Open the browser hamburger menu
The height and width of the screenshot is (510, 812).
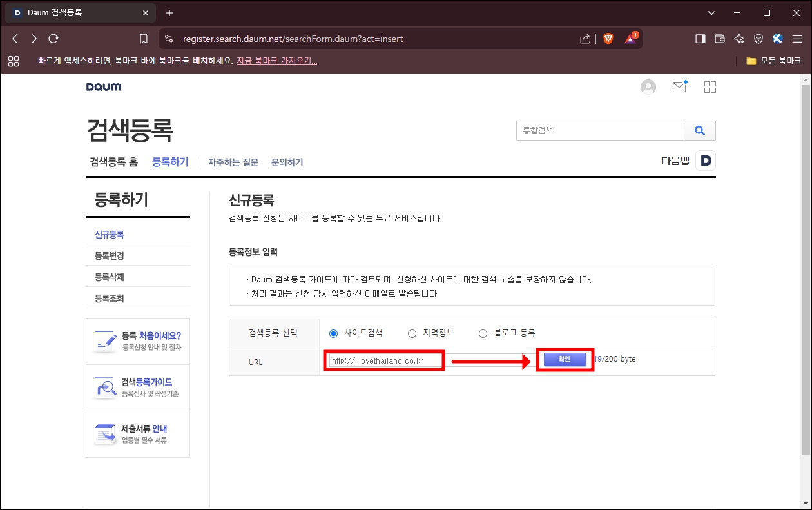(797, 39)
